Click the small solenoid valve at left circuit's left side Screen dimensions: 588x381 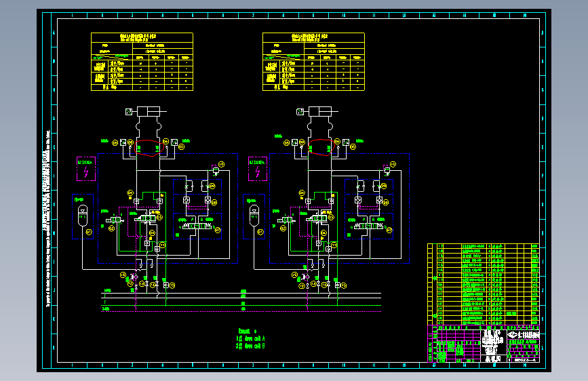coord(115,220)
